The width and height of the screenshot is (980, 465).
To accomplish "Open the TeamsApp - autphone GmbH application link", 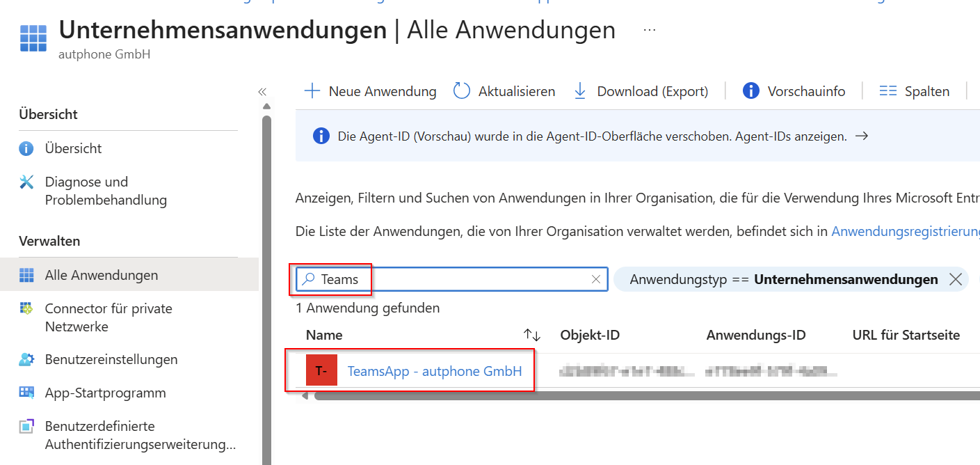I will [x=435, y=370].
